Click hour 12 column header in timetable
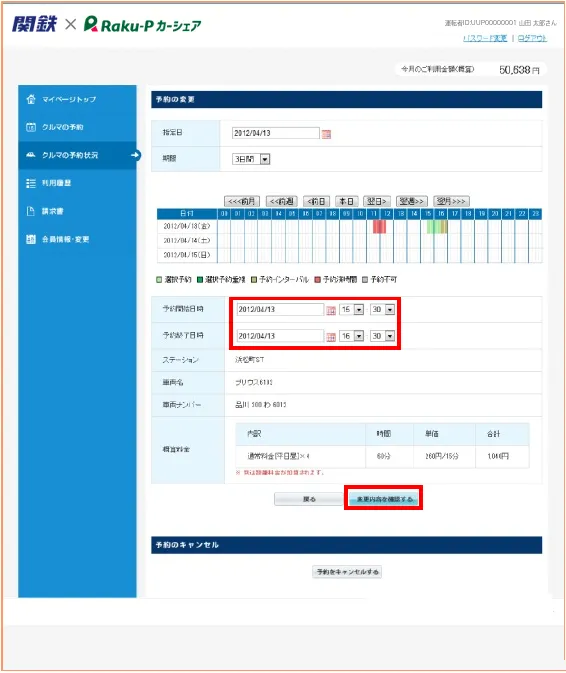The height and width of the screenshot is (673, 566). (x=387, y=214)
